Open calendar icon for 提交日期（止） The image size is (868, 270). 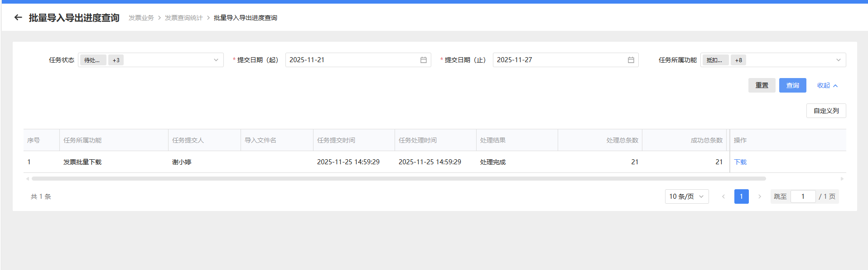pos(631,60)
